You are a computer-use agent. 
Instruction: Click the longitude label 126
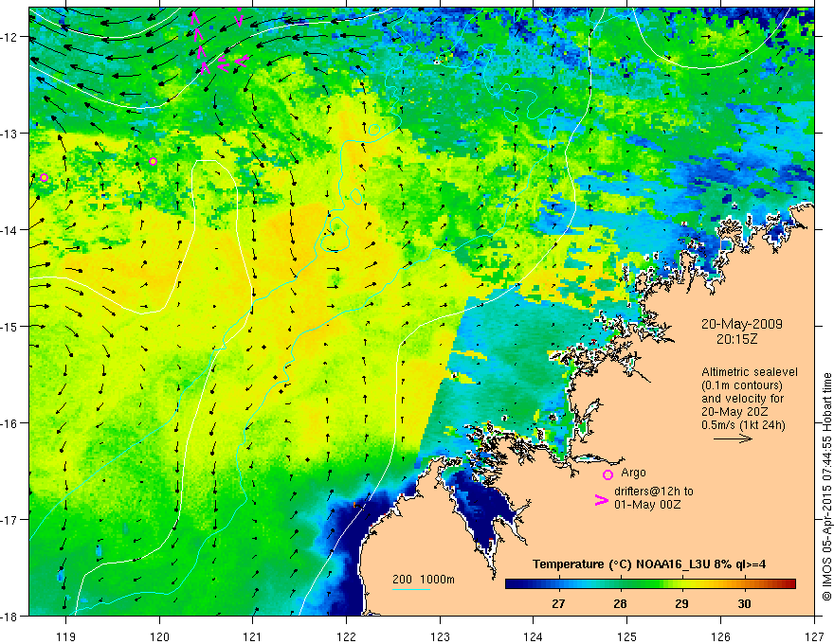pyautogui.click(x=720, y=636)
